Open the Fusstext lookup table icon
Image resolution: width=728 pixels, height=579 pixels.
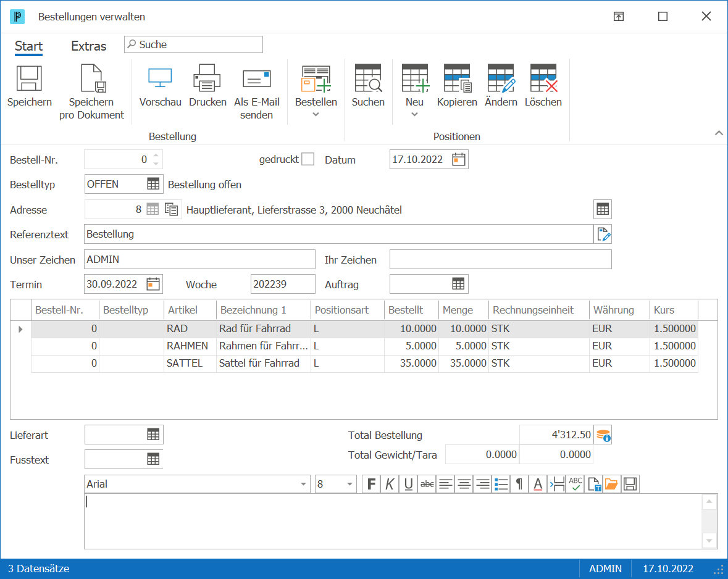(153, 459)
